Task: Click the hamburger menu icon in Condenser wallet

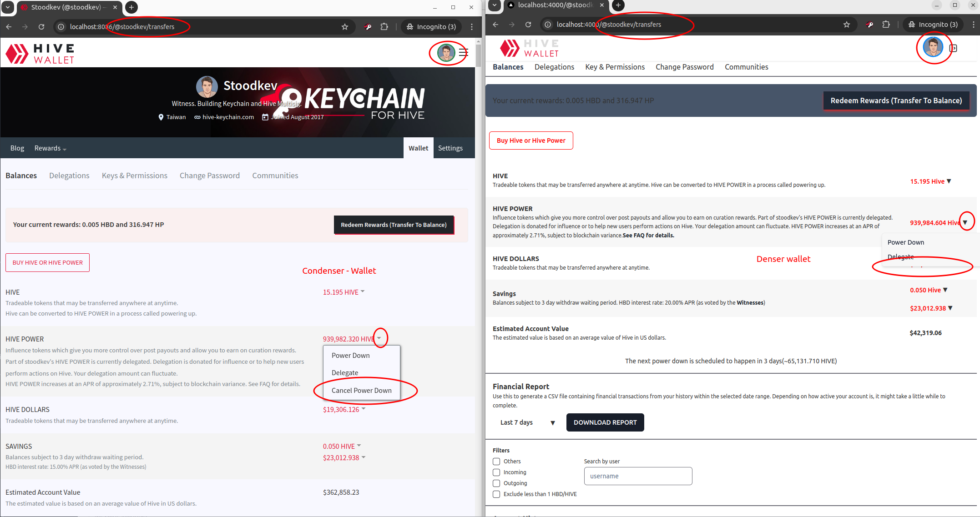Action: click(464, 53)
